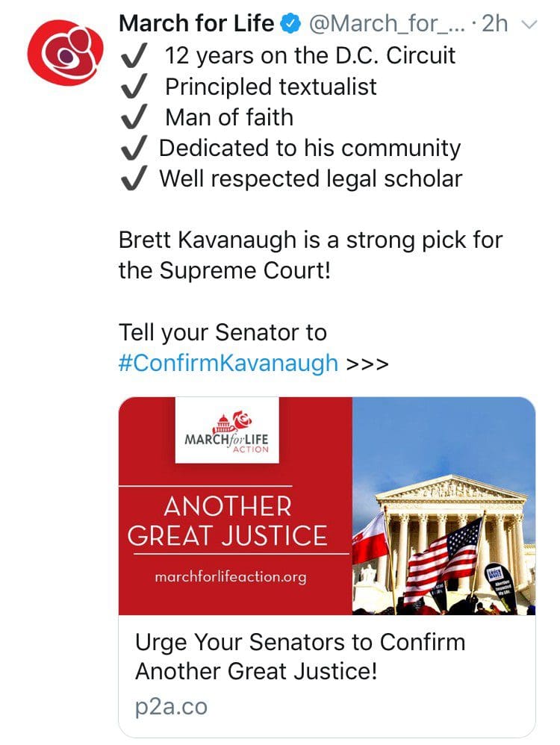This screenshot has width=560, height=745.
Task: Click checkmark beside "Dedicated to his community"
Action: point(133,149)
